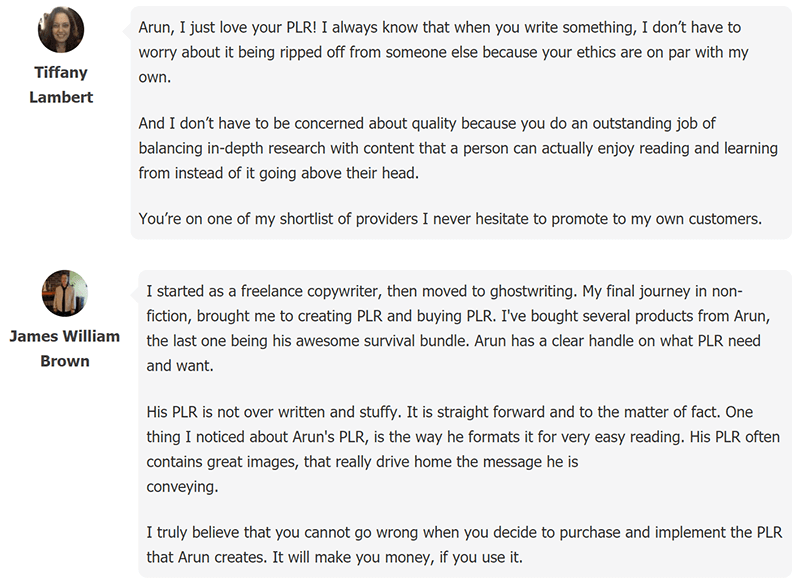Click the paragraph starting 'Arun, I just love'

443,52
